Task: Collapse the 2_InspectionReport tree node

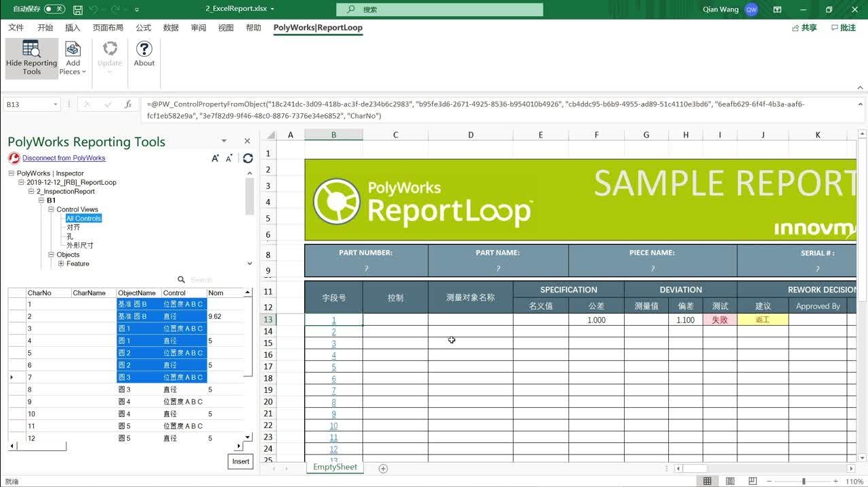Action: pyautogui.click(x=31, y=192)
